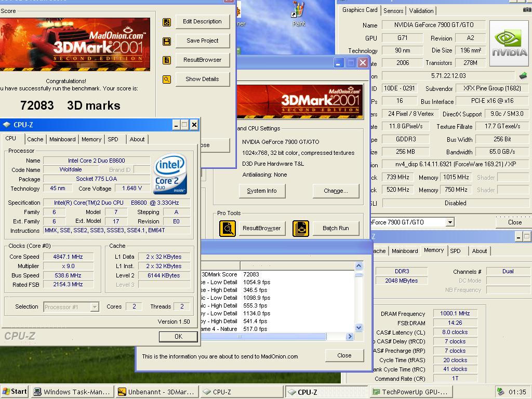Image resolution: width=532 pixels, height=399 pixels.
Task: Open the About tab in the background CPU-Z
Action: pos(480,251)
